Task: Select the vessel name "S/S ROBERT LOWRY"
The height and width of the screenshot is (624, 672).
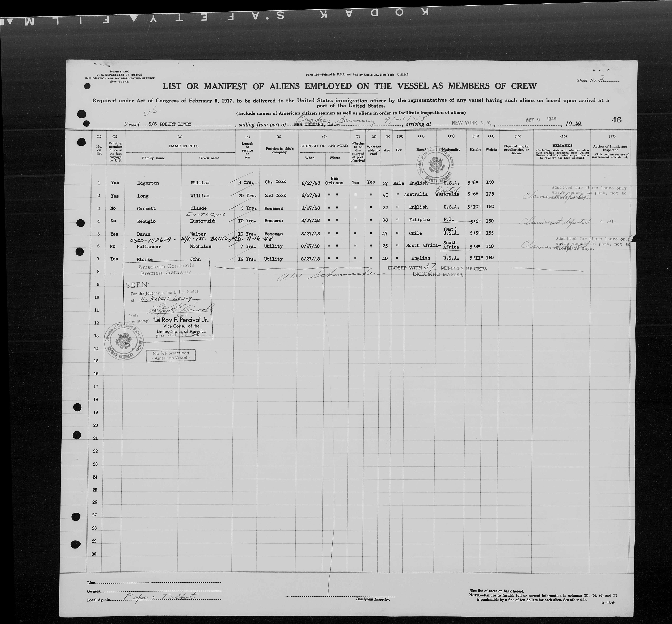Action: click(170, 124)
